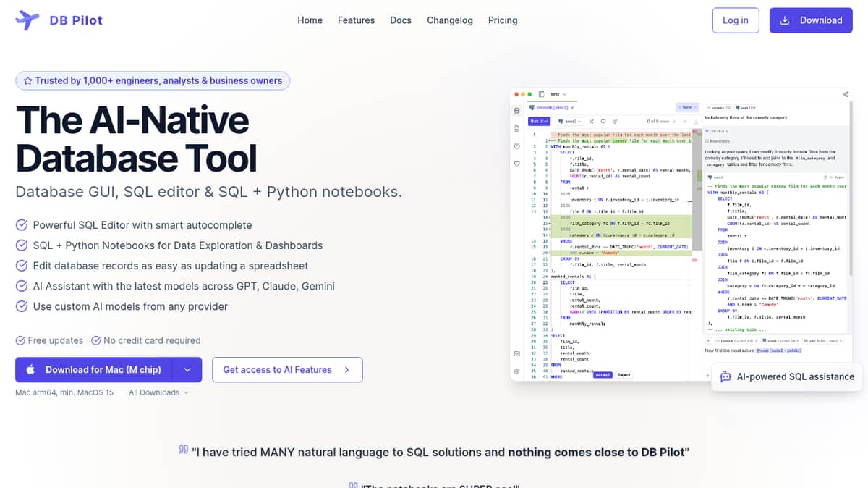Click the robot icon on AI-powered SQL assistance badge

(x=726, y=376)
